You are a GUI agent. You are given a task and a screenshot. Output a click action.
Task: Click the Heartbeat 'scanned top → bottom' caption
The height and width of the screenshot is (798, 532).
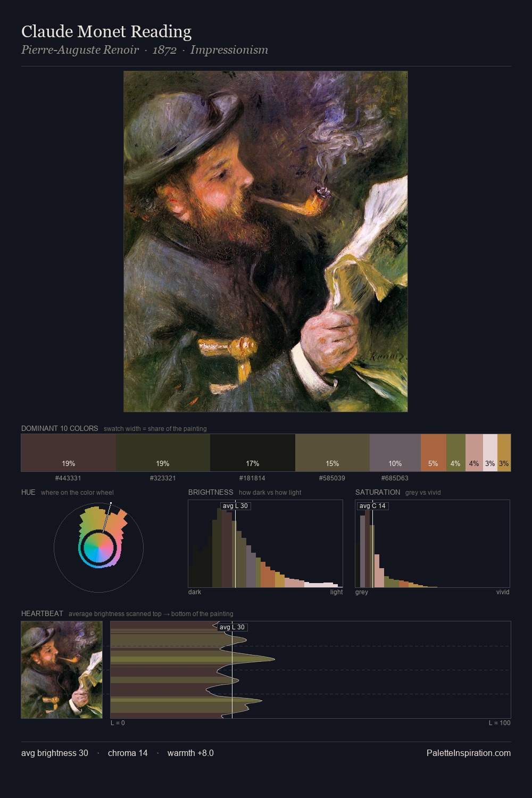click(151, 614)
